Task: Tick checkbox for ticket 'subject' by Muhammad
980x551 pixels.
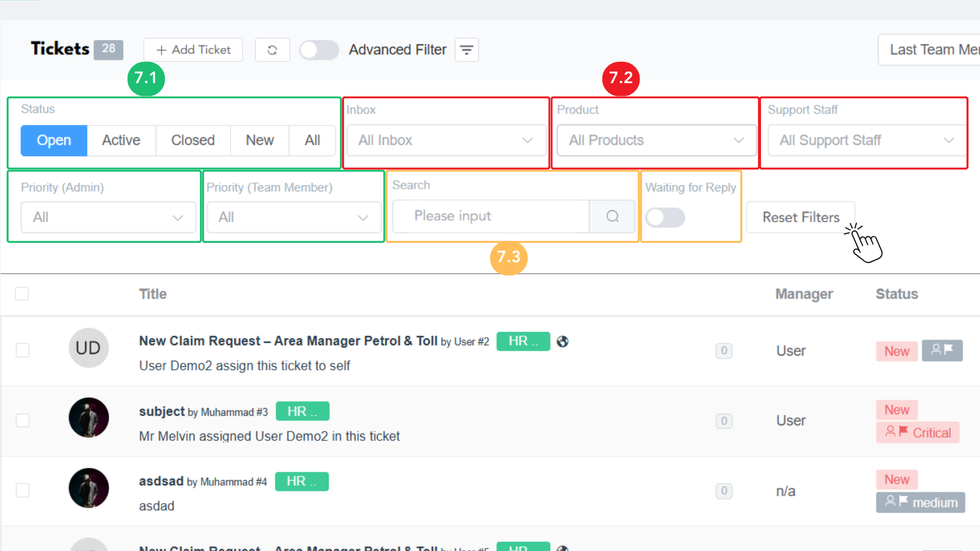Action: [x=22, y=420]
